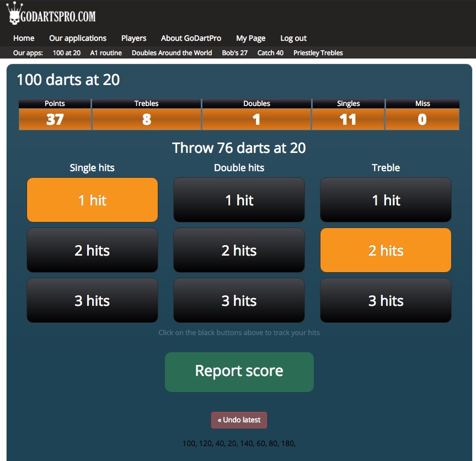Image resolution: width=476 pixels, height=461 pixels.
Task: Open the Priestley Trebles app
Action: (x=318, y=53)
